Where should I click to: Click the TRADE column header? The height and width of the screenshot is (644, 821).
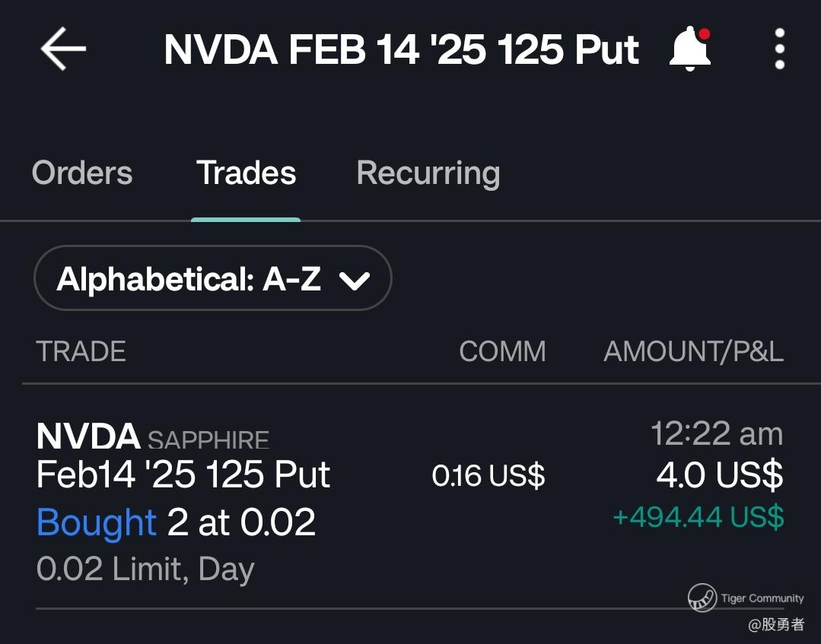coord(81,351)
